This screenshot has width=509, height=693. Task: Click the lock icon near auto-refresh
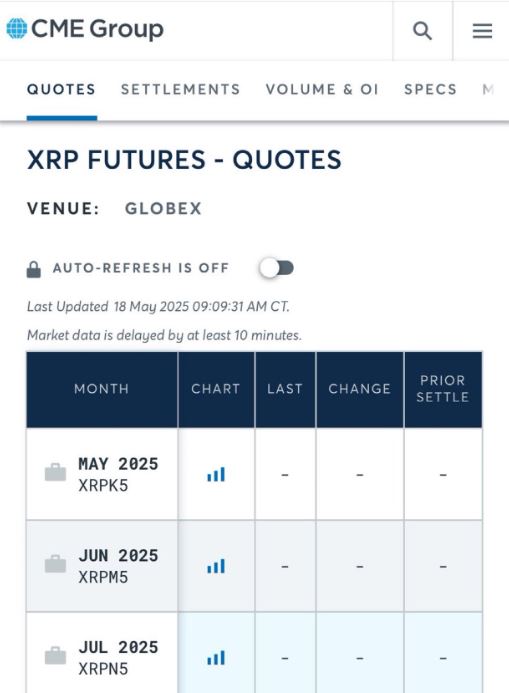click(34, 269)
